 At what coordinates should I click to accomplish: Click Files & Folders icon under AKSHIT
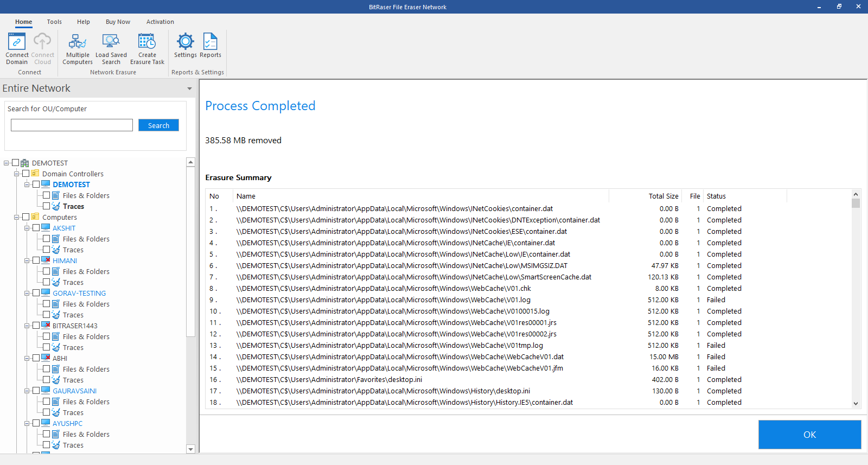click(x=56, y=239)
